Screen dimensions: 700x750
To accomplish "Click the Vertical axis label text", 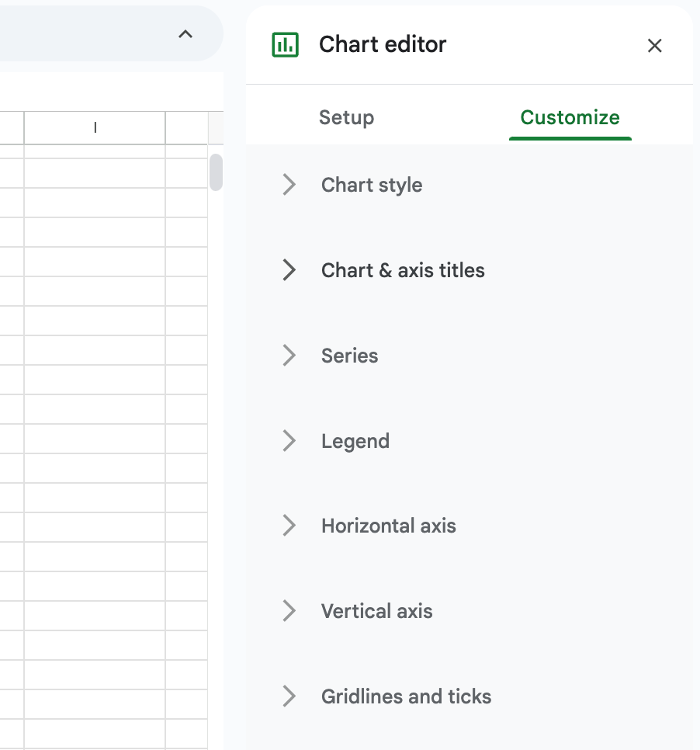I will (376, 611).
